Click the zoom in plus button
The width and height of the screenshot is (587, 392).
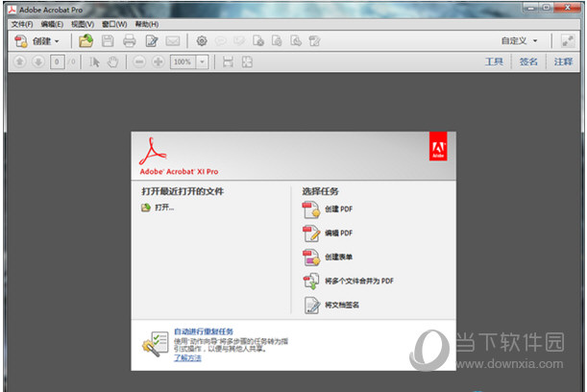click(x=158, y=61)
